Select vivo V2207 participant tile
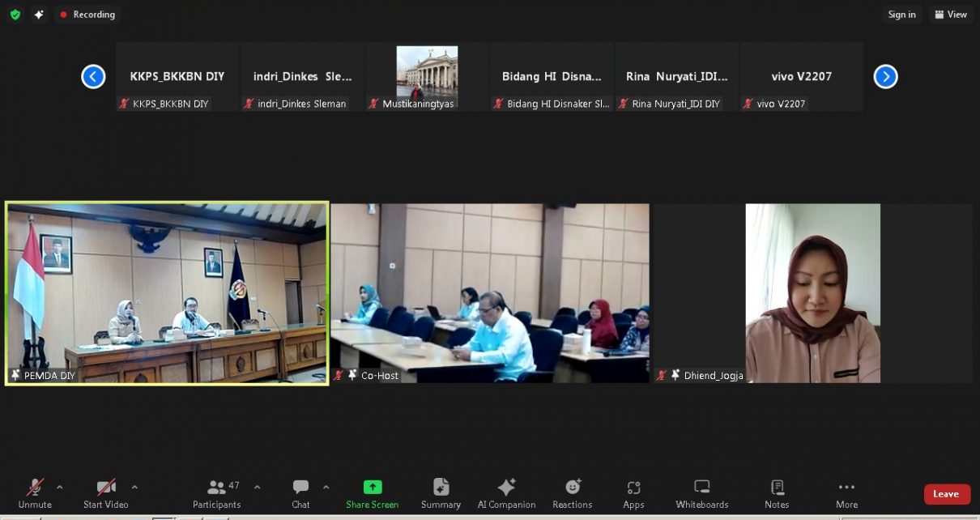The width and height of the screenshot is (980, 520). click(x=801, y=77)
